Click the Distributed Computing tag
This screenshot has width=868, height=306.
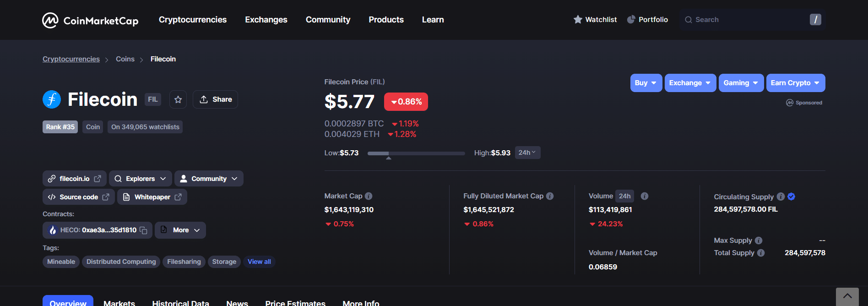(121, 262)
